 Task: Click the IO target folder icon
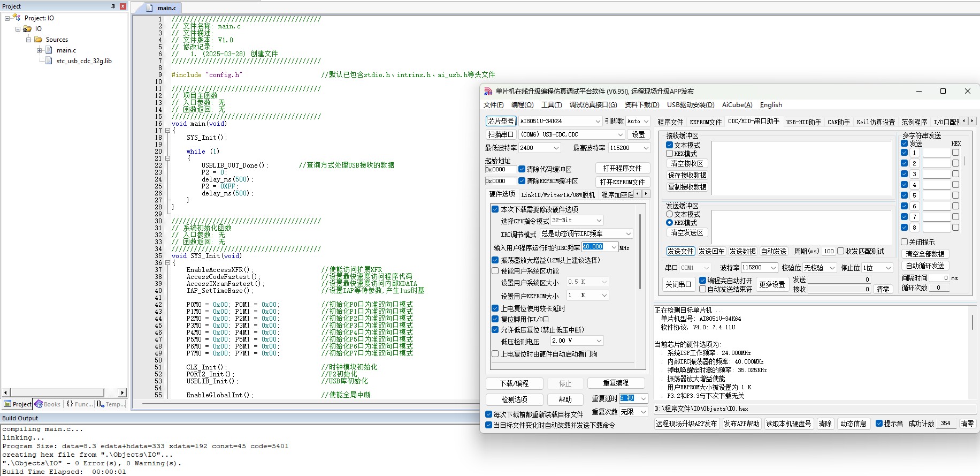pyautogui.click(x=27, y=29)
